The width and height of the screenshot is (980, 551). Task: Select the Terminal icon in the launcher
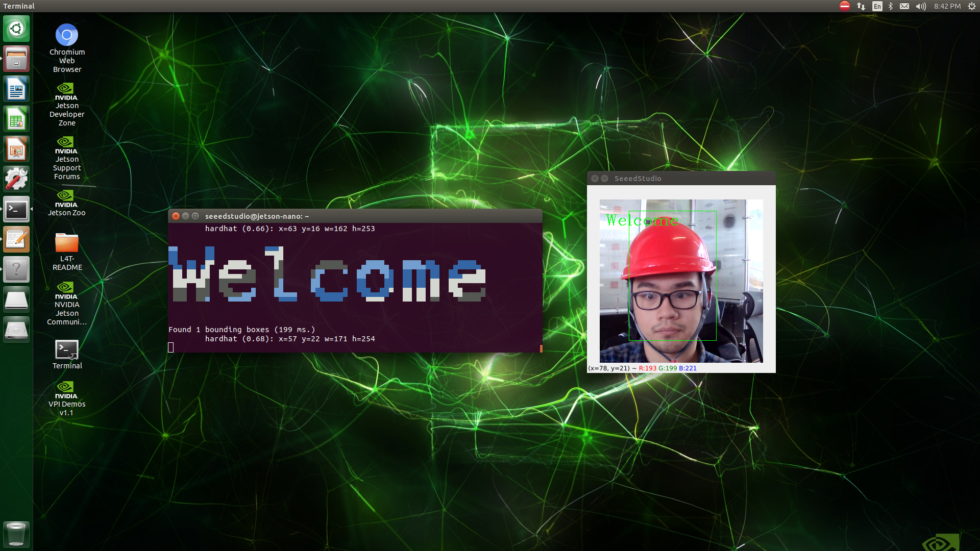click(x=16, y=209)
